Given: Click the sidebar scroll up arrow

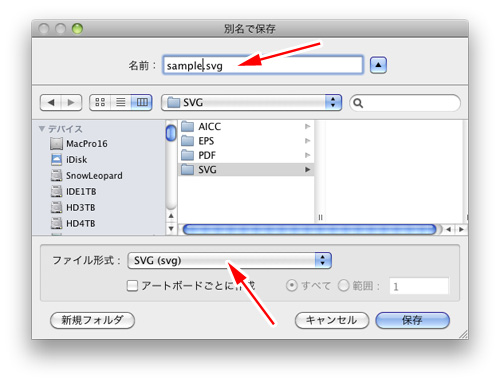Looking at the screenshot, I should coord(171,216).
